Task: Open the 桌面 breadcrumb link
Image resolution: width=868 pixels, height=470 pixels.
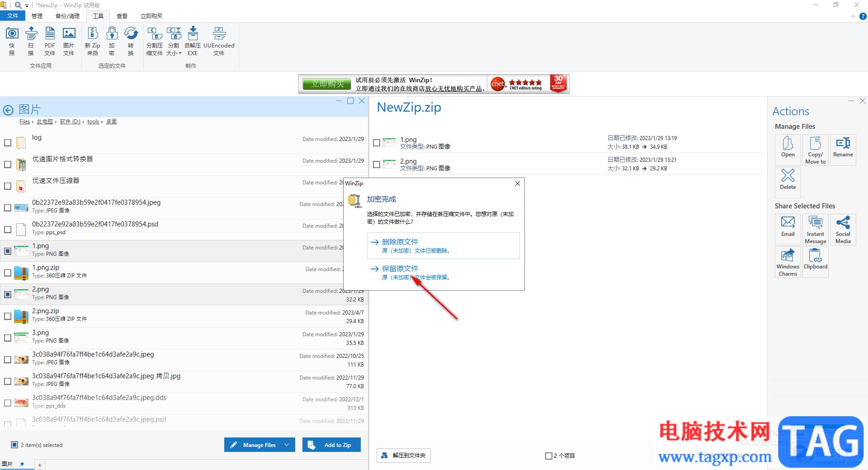Action: click(x=111, y=122)
